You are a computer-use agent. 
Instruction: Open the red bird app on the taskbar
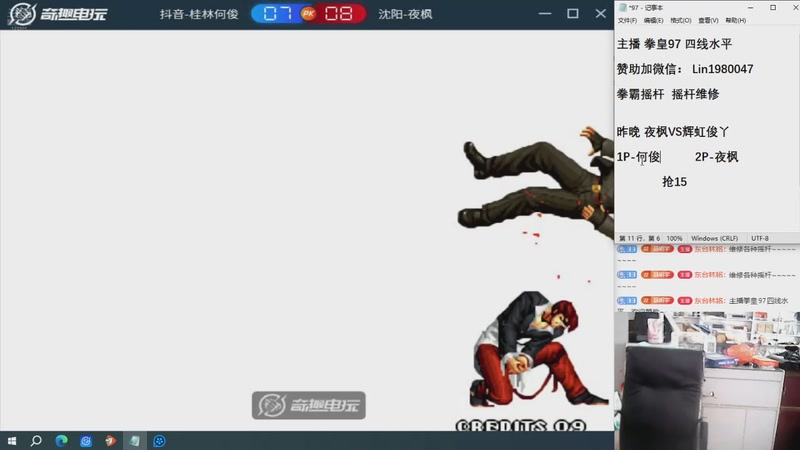110,441
